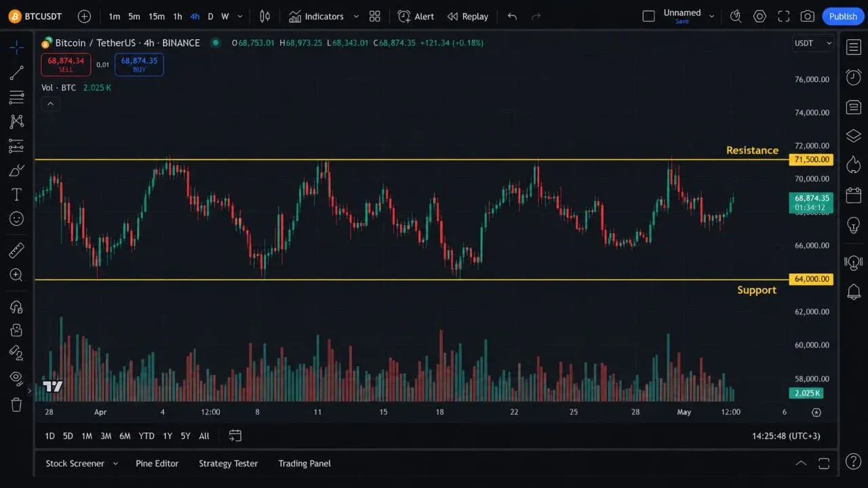Expand the layout management dropdown arrow
The height and width of the screenshot is (488, 868).
click(711, 16)
